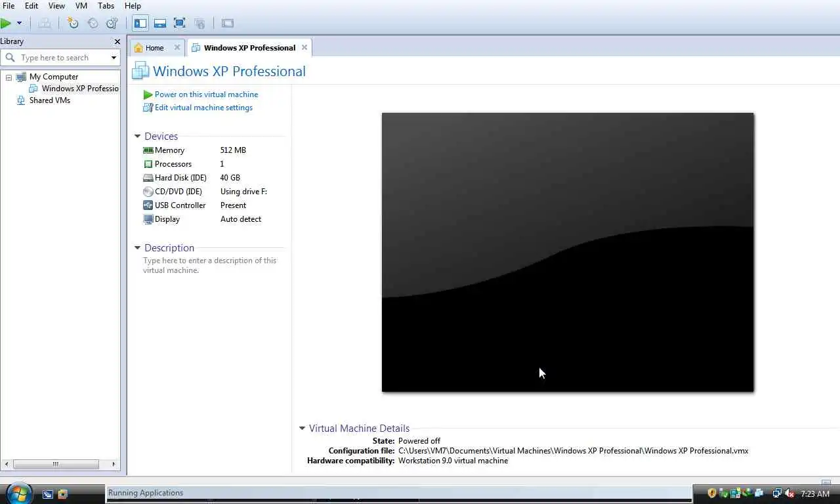Click the USB Controller device icon
Screen dimensions: 840x504
pyautogui.click(x=148, y=205)
